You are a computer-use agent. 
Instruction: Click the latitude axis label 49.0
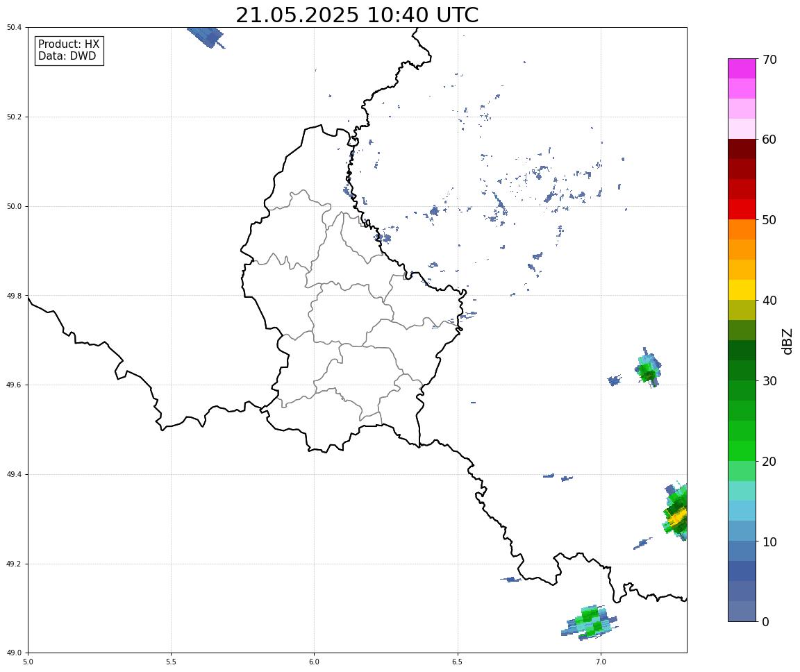pos(14,653)
